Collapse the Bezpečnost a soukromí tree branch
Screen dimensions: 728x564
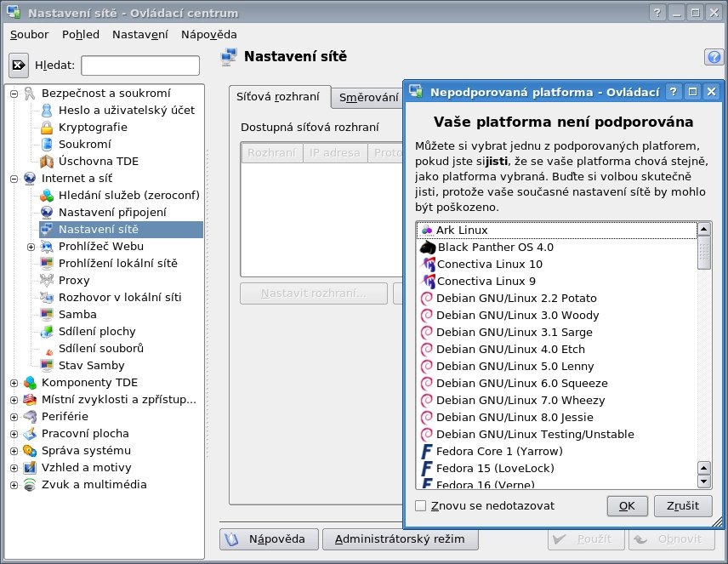coord(14,94)
